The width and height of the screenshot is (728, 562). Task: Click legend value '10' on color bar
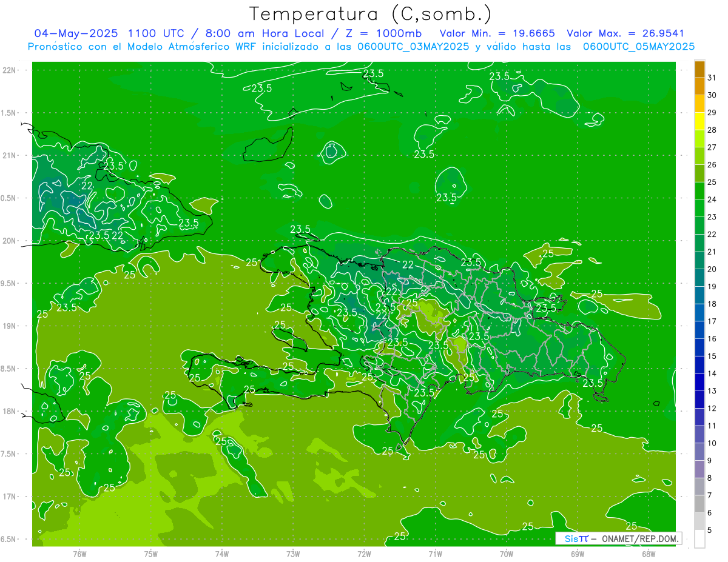(x=712, y=443)
